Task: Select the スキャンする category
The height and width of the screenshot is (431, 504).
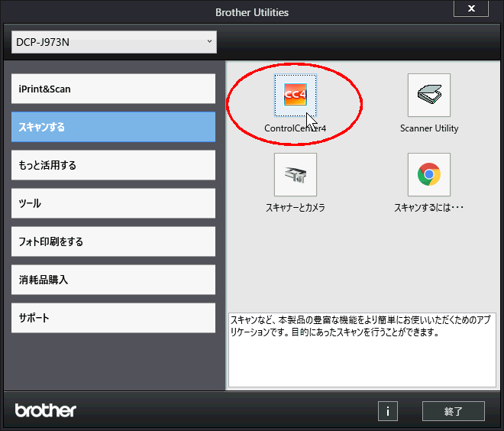Action: click(113, 127)
